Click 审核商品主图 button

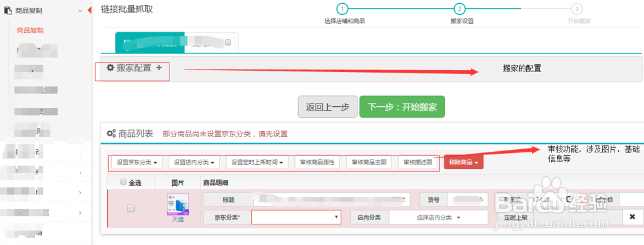[369, 162]
